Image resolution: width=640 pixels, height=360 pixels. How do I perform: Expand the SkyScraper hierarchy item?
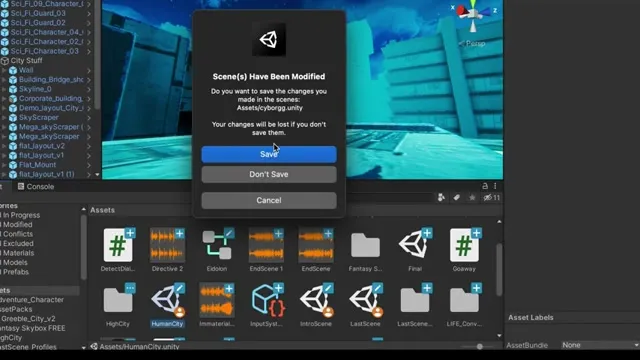(x=4, y=118)
